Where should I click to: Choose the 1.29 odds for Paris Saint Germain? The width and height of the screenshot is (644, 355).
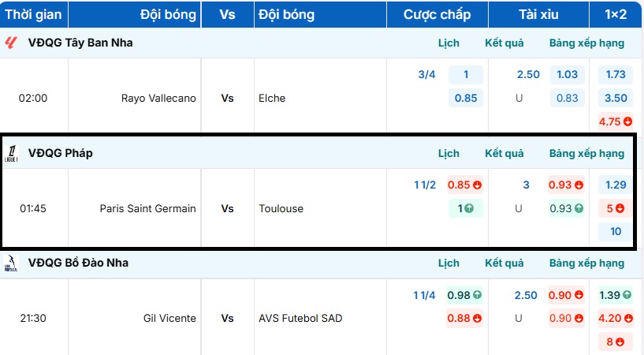(x=616, y=185)
